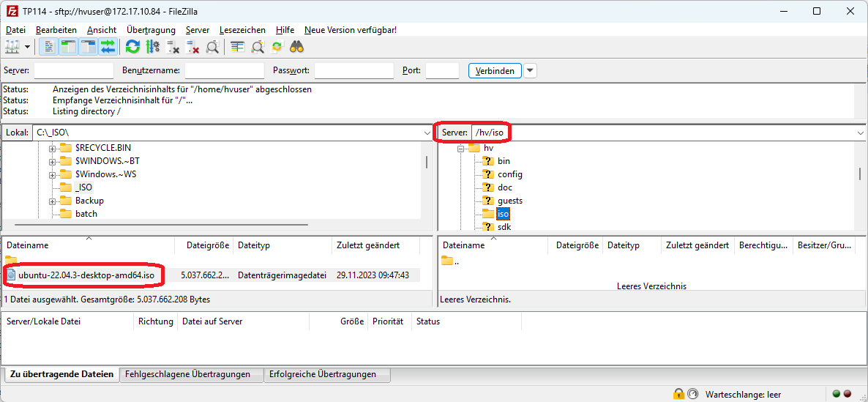Expand the $Windows.~WS folder
Screen dimensions: 868x402
pyautogui.click(x=53, y=174)
